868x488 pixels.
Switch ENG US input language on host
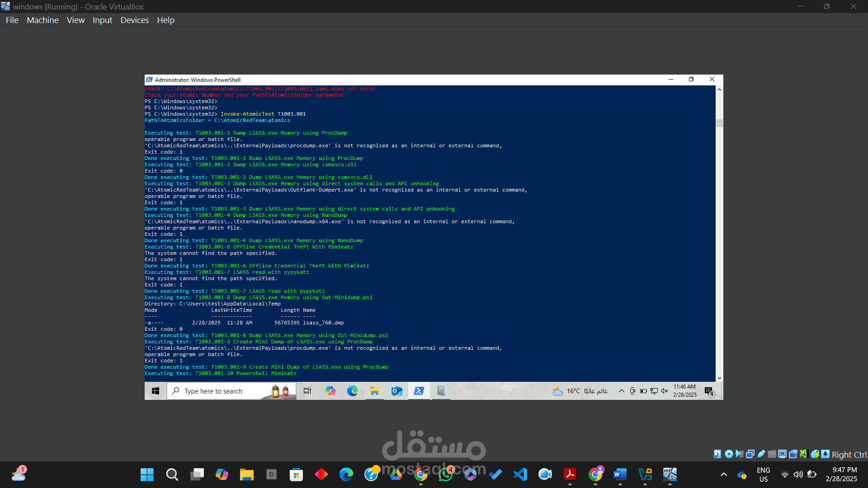click(764, 474)
